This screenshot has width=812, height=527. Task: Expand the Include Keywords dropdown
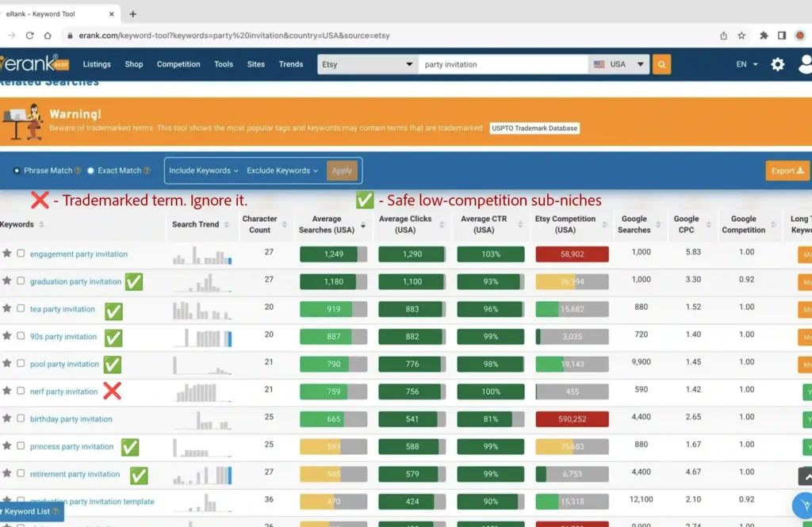tap(204, 170)
